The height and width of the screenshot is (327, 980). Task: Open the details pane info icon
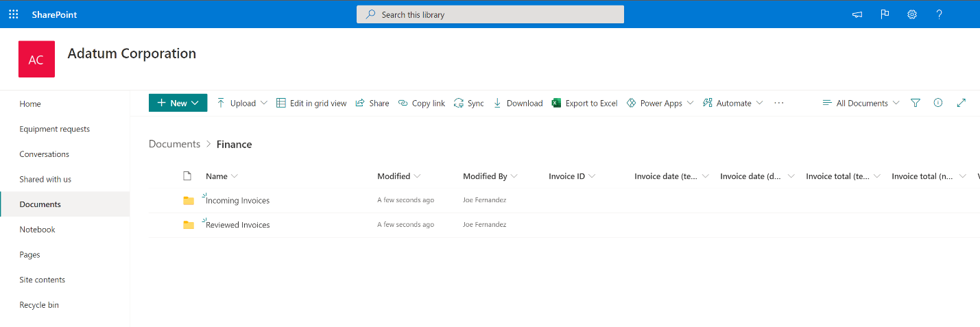click(x=938, y=103)
